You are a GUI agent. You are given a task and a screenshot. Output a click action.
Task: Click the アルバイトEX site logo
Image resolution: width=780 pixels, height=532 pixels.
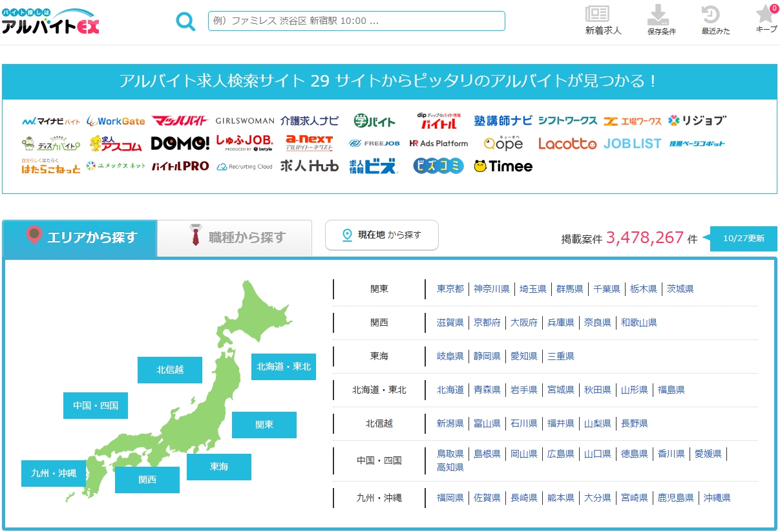tap(50, 21)
